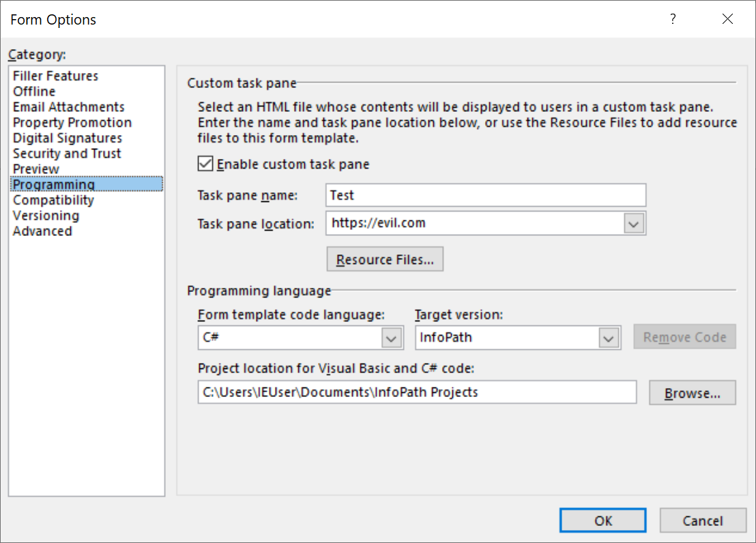The height and width of the screenshot is (543, 756).
Task: Click the project location path field
Action: [x=416, y=392]
